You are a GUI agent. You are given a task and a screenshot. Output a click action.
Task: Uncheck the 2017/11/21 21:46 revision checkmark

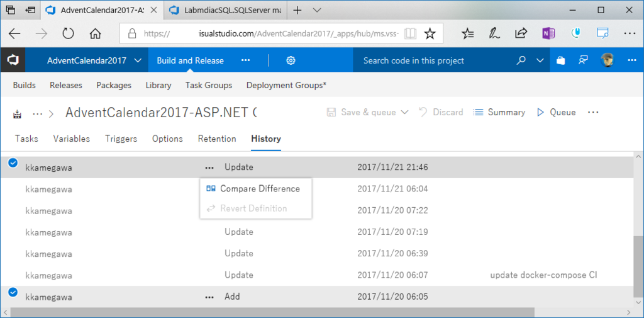coord(13,163)
